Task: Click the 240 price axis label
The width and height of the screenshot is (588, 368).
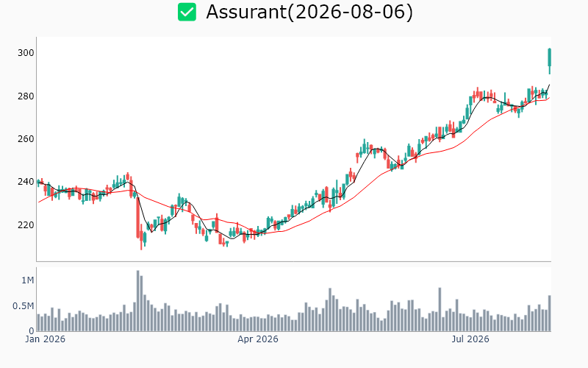Action: [26, 182]
